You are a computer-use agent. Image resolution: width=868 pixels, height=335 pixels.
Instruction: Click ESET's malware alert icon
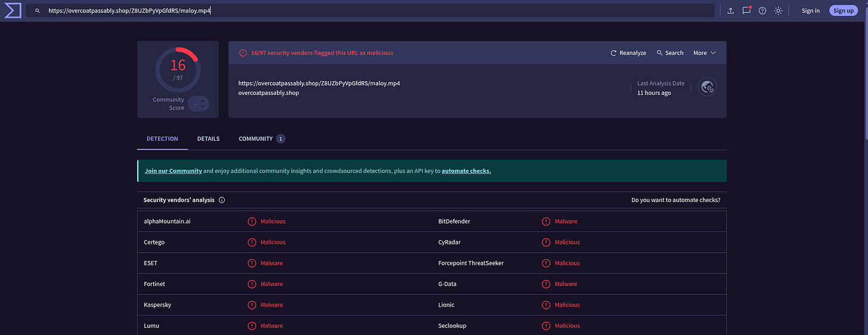[252, 263]
